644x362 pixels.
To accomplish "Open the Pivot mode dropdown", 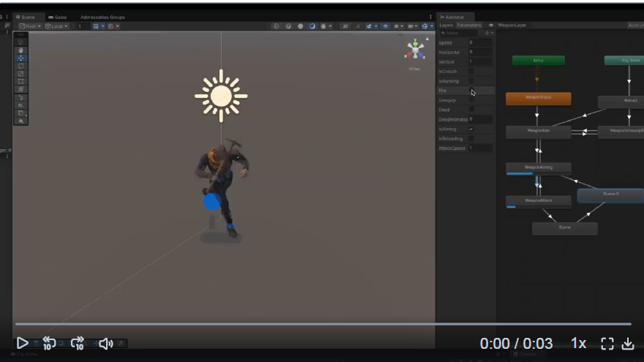I will tap(30, 26).
